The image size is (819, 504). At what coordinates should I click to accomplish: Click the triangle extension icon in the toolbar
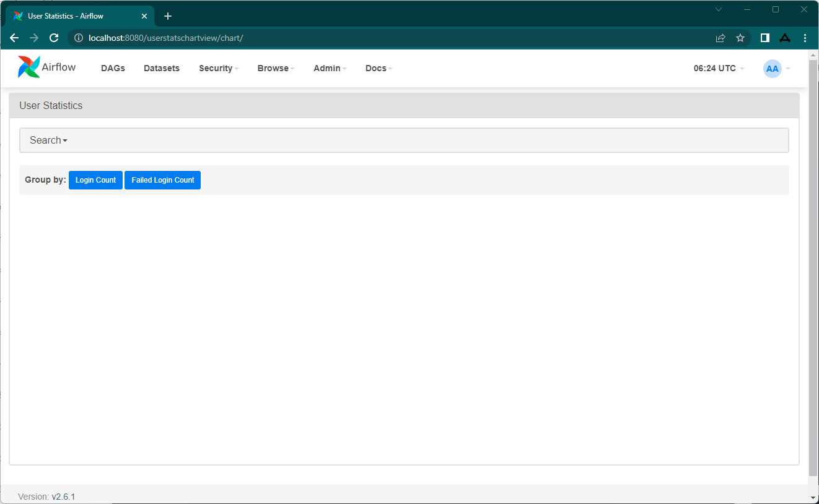[785, 38]
